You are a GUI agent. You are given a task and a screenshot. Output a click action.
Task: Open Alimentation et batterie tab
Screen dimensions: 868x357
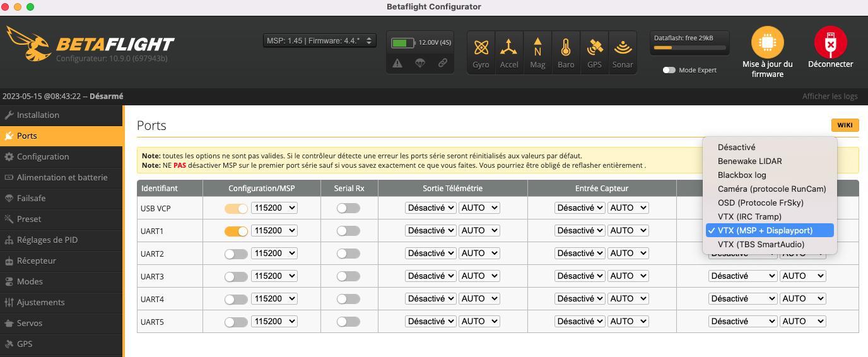coord(61,177)
